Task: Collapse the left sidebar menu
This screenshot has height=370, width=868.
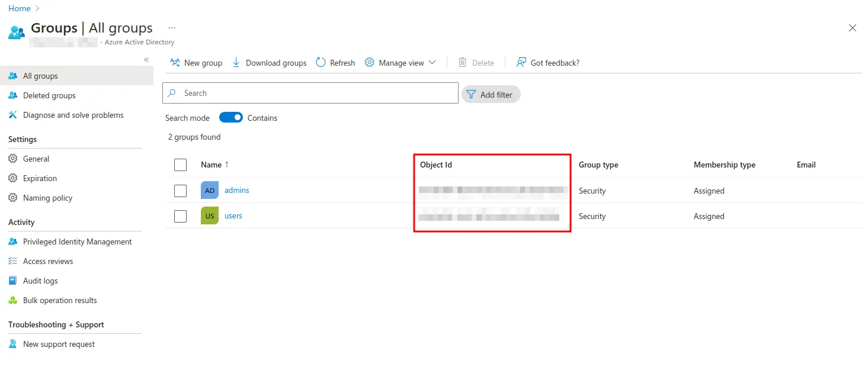Action: (146, 60)
